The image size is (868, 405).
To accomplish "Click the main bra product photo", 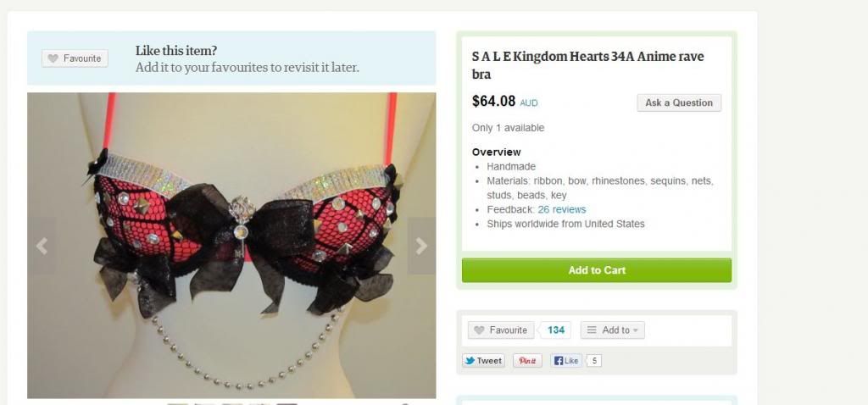I will click(231, 246).
